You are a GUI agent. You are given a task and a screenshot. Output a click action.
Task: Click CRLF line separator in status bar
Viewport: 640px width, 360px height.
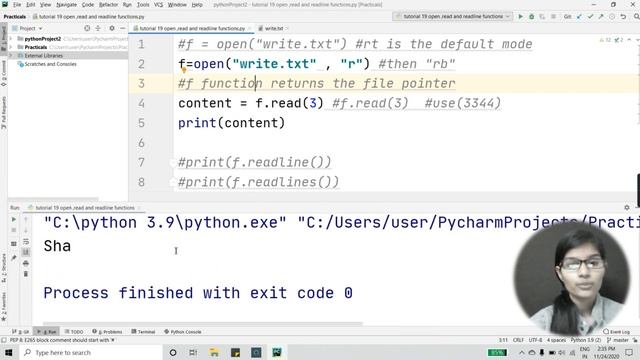518,340
